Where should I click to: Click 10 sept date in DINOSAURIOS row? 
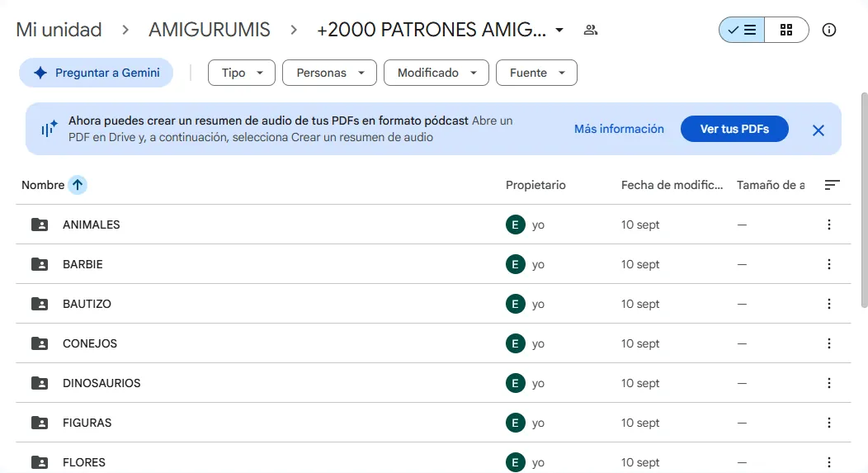[640, 383]
